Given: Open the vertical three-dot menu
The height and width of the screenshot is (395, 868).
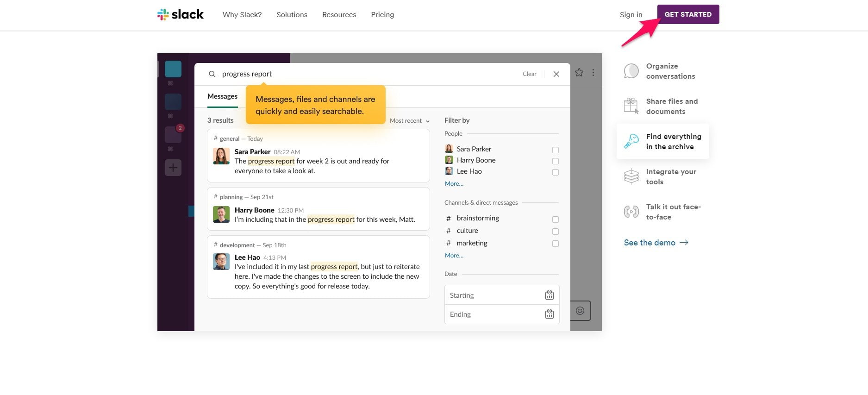Looking at the screenshot, I should [593, 73].
